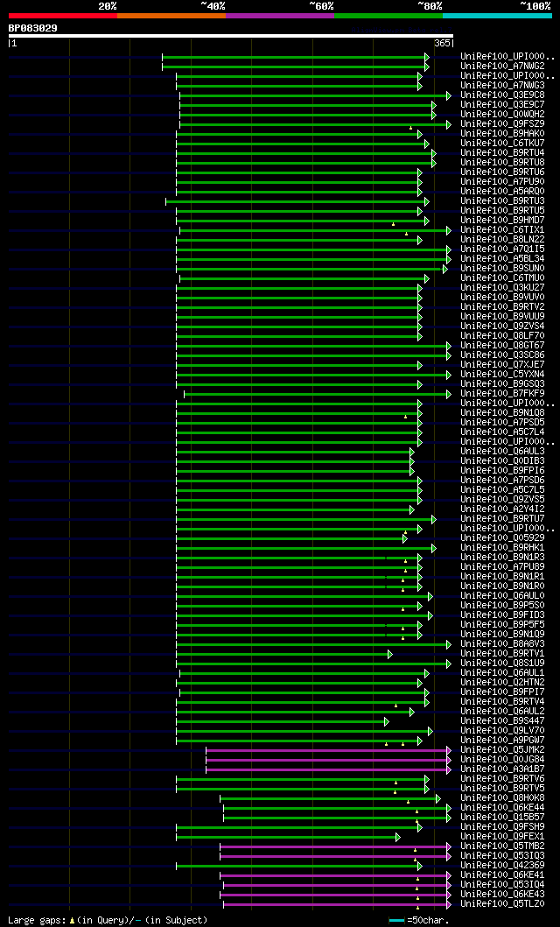Click the green ~80% identity legend segment
The height and width of the screenshot is (927, 560).
(x=388, y=16)
